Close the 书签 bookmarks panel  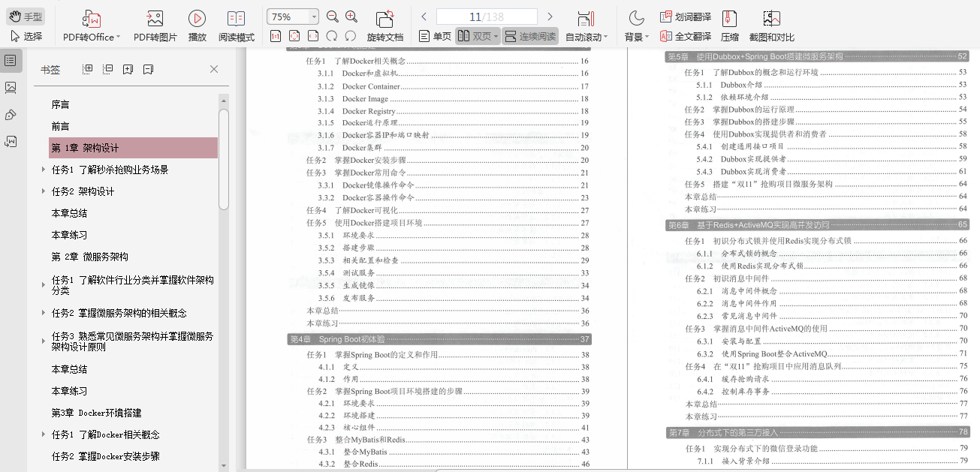click(x=214, y=69)
